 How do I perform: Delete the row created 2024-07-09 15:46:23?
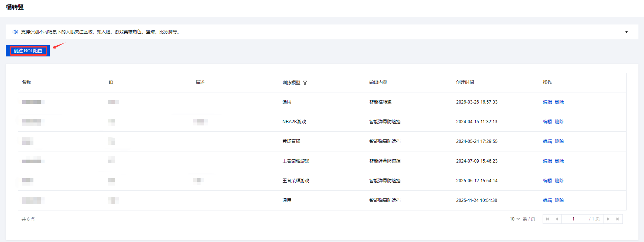tap(559, 161)
